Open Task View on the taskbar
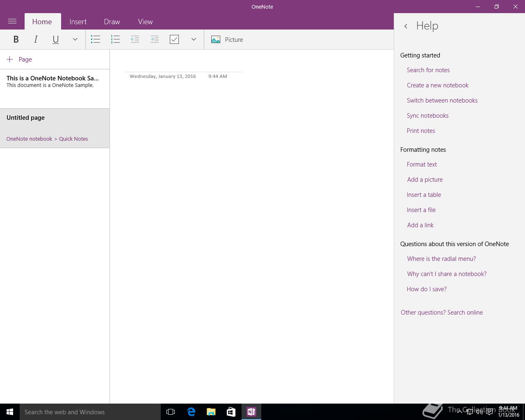This screenshot has width=525, height=420. coord(171,412)
